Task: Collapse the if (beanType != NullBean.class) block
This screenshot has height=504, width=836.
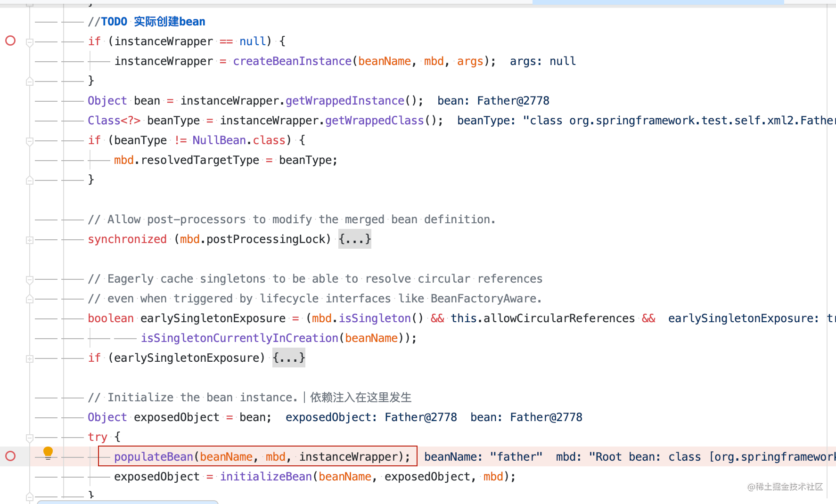Action: click(30, 141)
